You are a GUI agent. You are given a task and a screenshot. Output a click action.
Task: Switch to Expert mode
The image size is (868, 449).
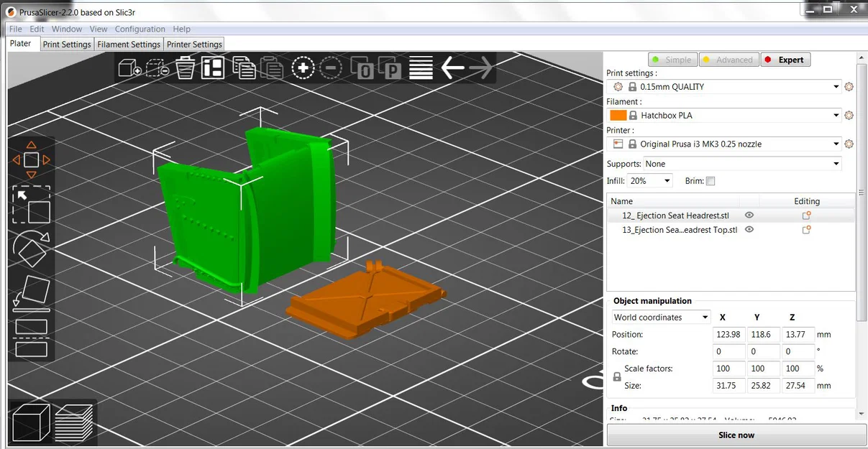coord(785,60)
